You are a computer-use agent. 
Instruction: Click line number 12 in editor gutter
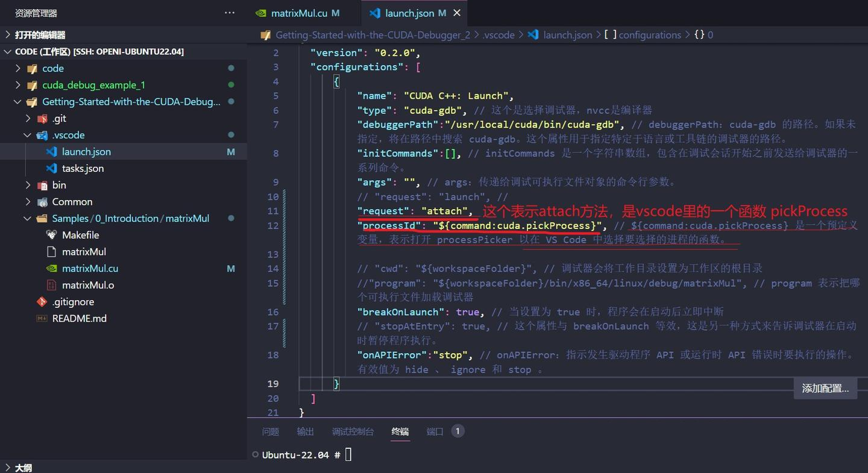(x=273, y=226)
